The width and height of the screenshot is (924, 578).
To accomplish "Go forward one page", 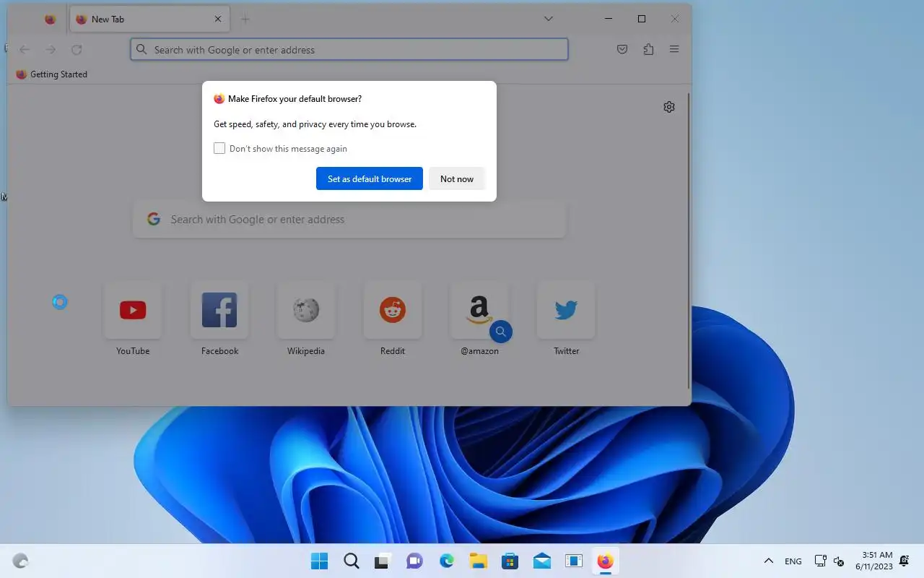I will point(51,49).
